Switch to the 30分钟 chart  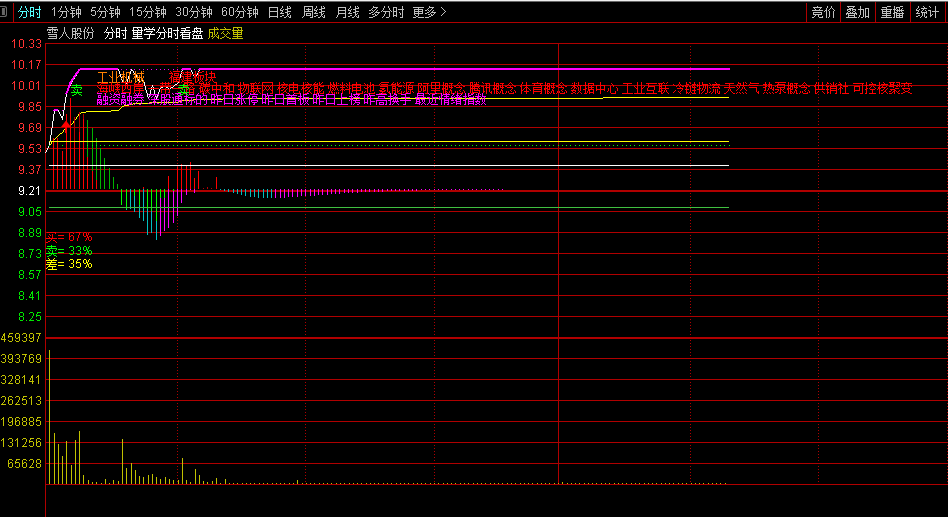point(194,12)
